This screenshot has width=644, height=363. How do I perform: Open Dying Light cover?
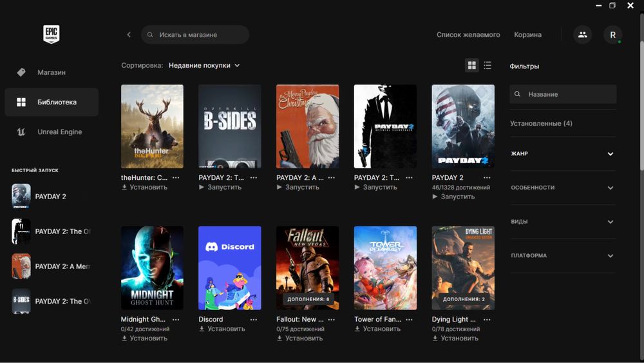click(x=463, y=268)
